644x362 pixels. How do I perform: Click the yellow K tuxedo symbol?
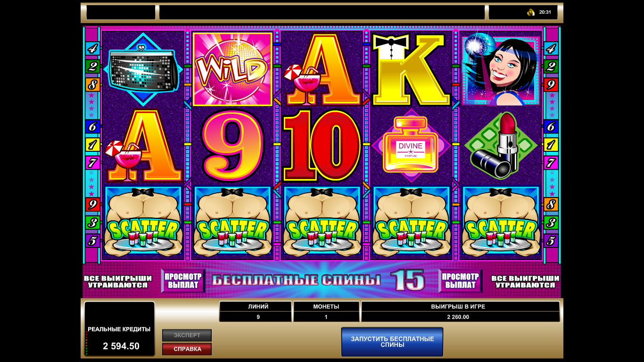click(x=411, y=69)
